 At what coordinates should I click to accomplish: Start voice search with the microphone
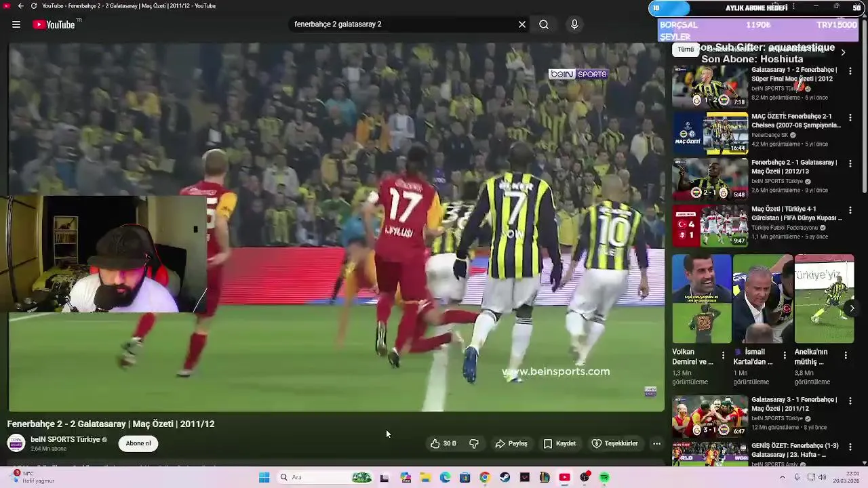[x=574, y=24]
